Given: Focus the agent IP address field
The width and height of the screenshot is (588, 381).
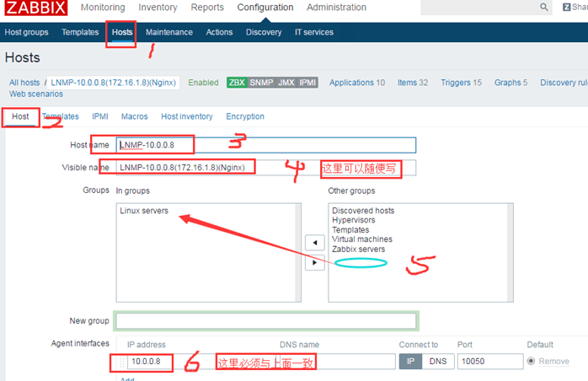Looking at the screenshot, I should click(202, 362).
